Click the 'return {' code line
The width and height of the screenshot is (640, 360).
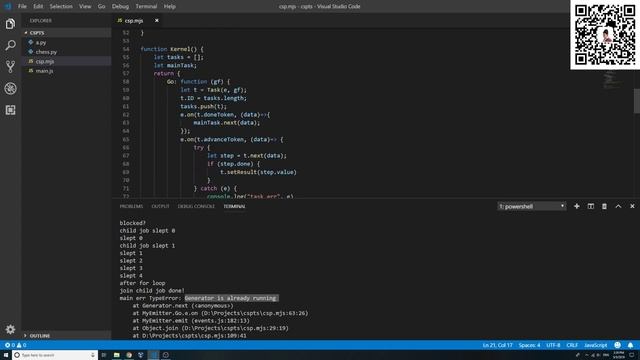[x=167, y=73]
